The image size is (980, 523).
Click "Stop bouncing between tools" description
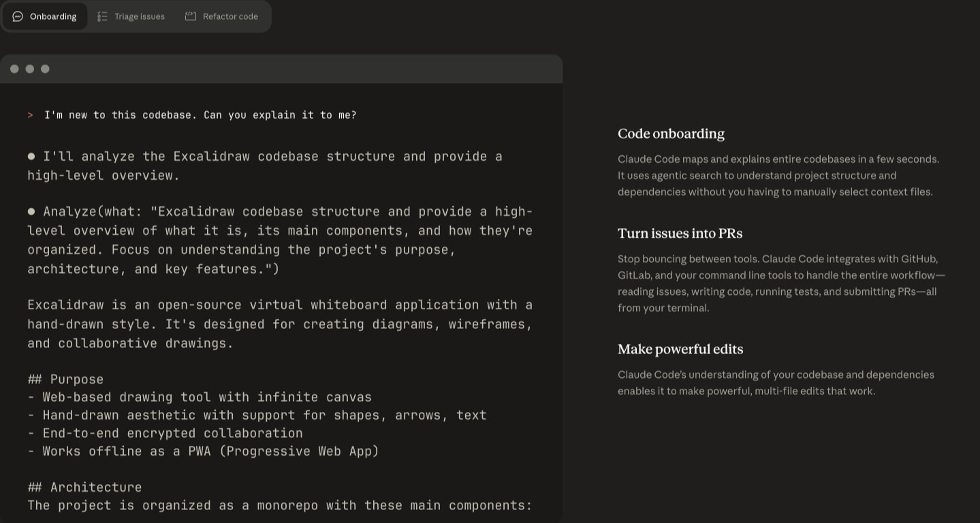[781, 283]
